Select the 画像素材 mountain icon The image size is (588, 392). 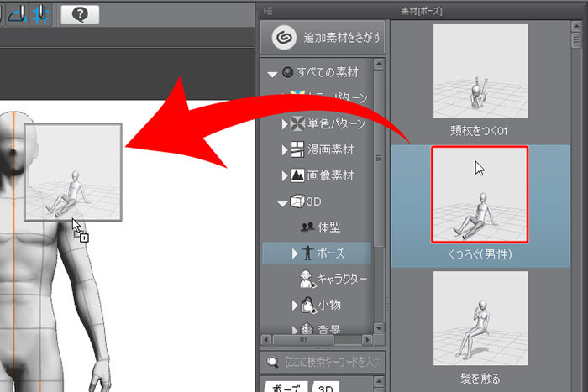[x=297, y=175]
